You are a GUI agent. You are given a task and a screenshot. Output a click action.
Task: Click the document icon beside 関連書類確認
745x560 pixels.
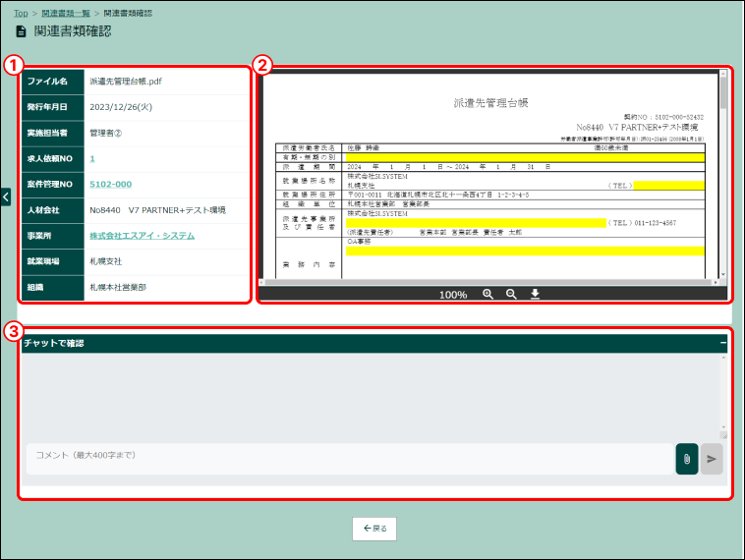[x=21, y=31]
